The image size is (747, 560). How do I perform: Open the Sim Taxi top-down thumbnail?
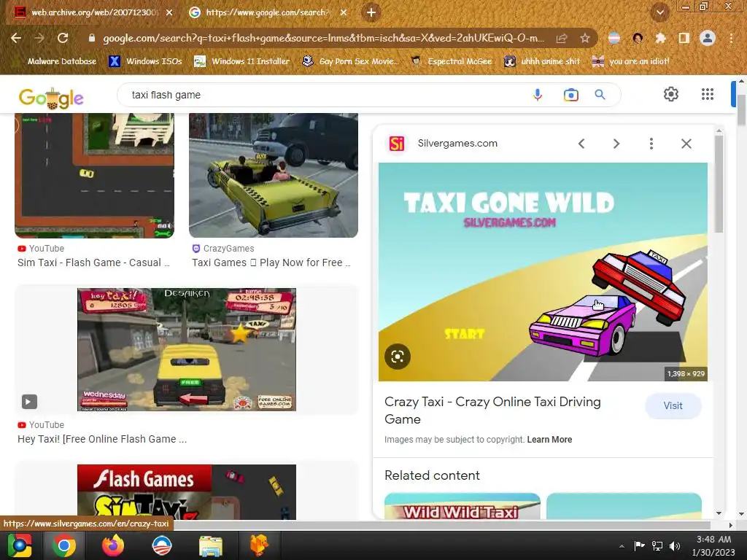point(94,175)
